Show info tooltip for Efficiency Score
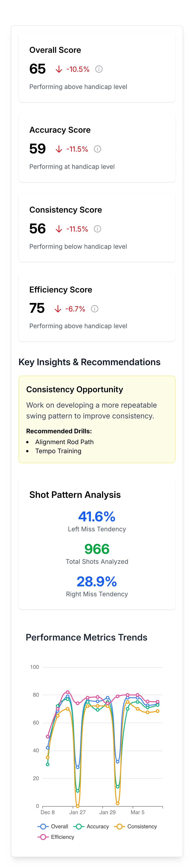The width and height of the screenshot is (194, 868). pos(95,309)
